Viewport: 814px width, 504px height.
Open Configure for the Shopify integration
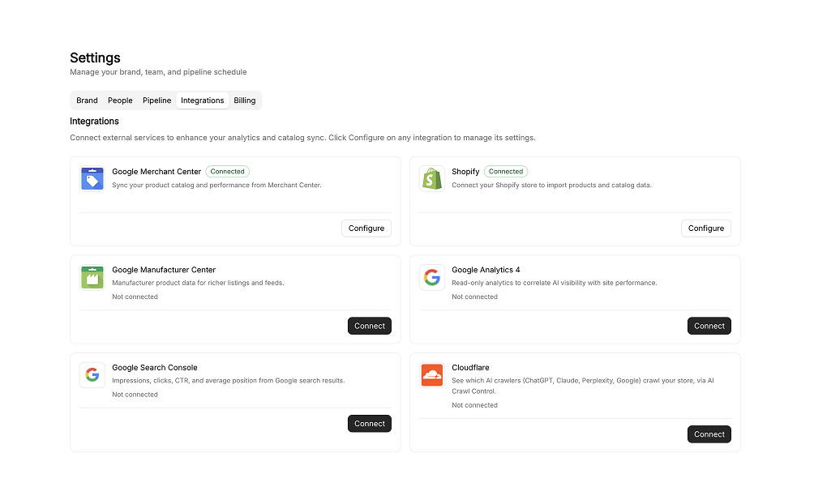coord(706,228)
